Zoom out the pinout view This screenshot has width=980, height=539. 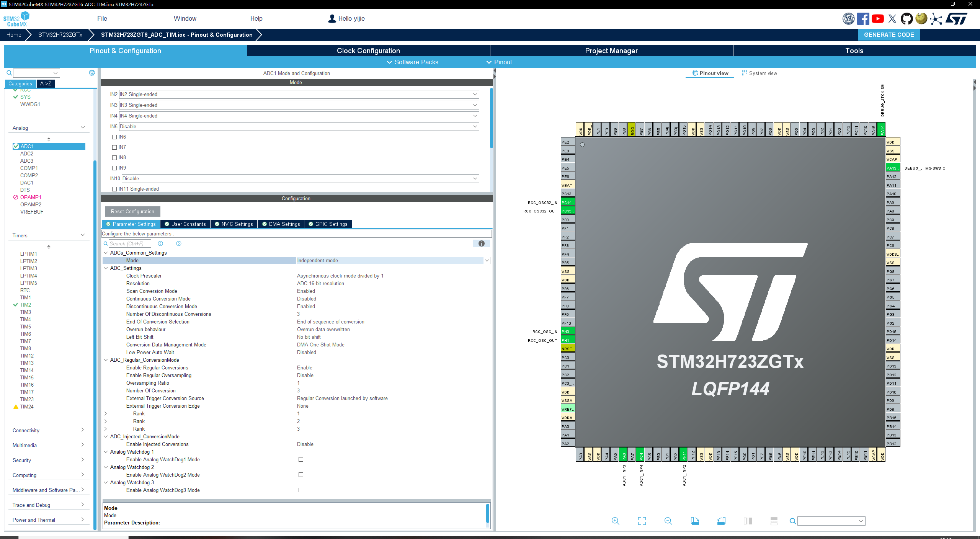point(668,521)
